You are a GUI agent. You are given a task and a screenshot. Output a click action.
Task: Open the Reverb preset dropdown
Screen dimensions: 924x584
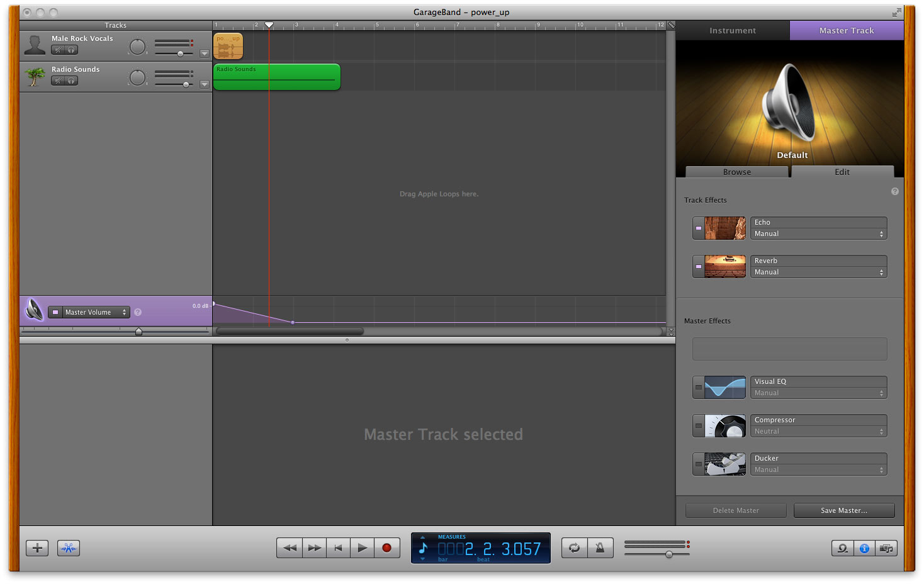click(x=819, y=272)
